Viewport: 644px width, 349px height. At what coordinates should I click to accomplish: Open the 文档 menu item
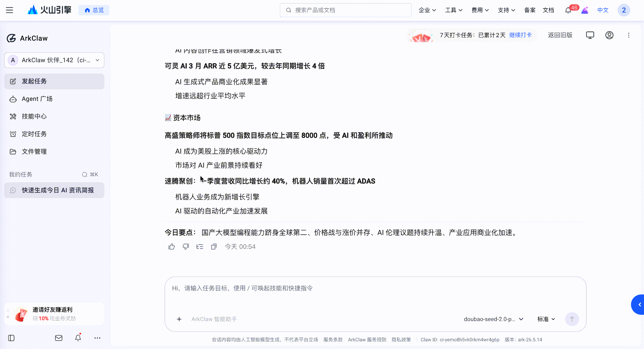tap(548, 10)
